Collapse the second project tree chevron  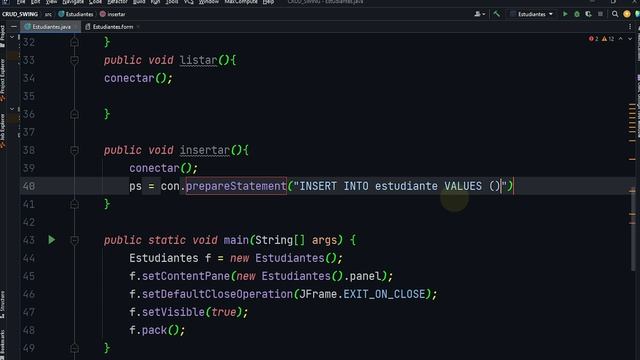click(12, 109)
